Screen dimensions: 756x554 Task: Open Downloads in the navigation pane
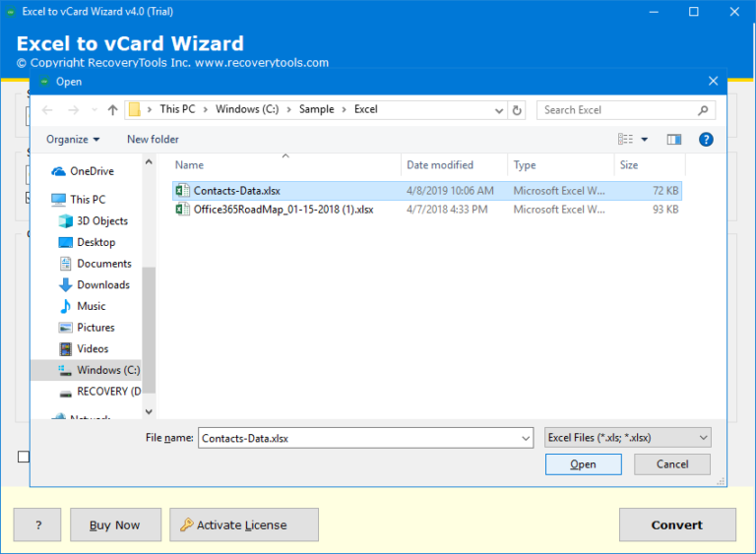(x=94, y=285)
